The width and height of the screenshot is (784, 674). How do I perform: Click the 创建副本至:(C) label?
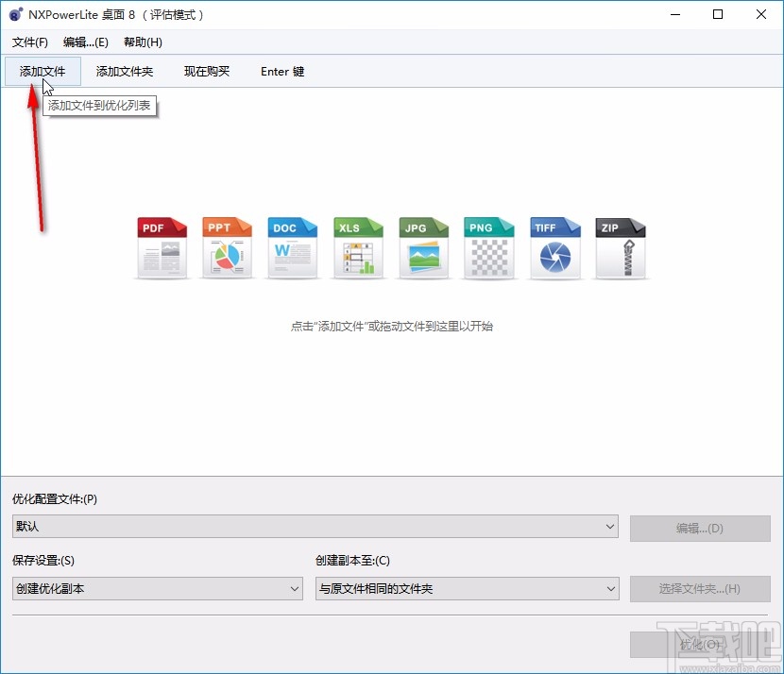[352, 561]
